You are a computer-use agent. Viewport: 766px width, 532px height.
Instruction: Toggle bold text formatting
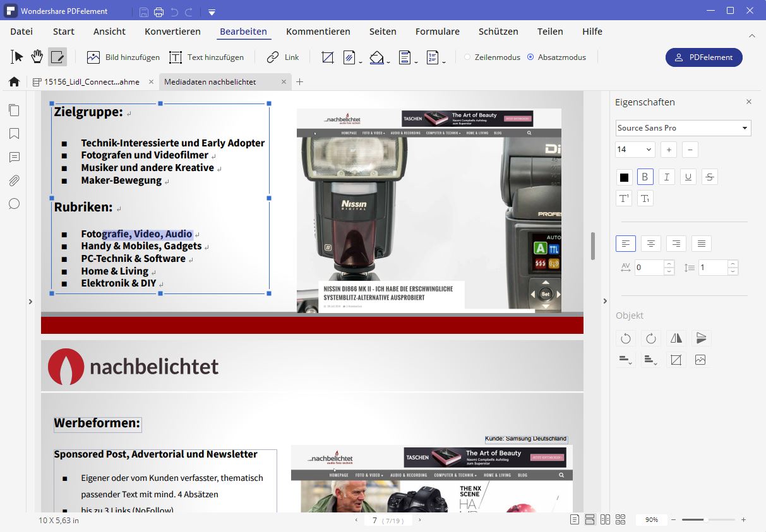[645, 177]
